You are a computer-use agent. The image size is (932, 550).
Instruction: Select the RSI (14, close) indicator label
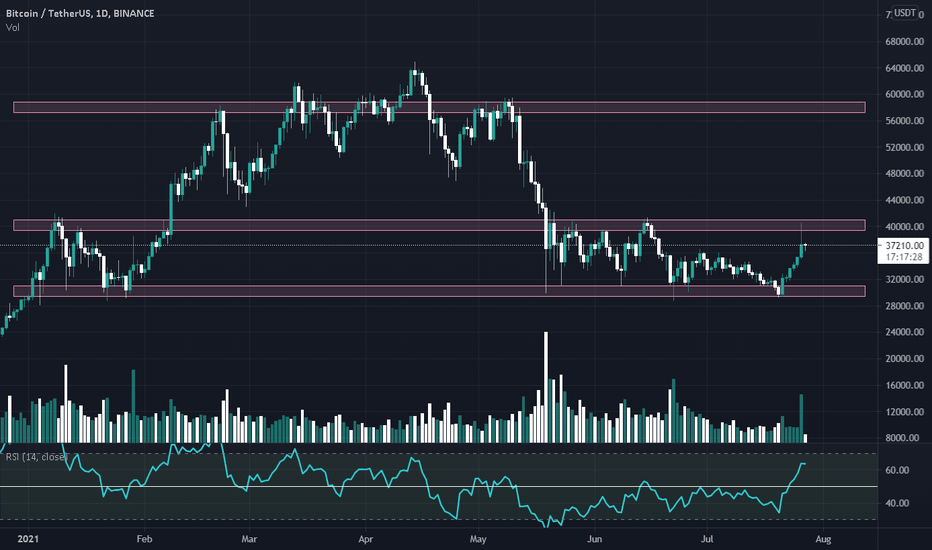[36, 457]
